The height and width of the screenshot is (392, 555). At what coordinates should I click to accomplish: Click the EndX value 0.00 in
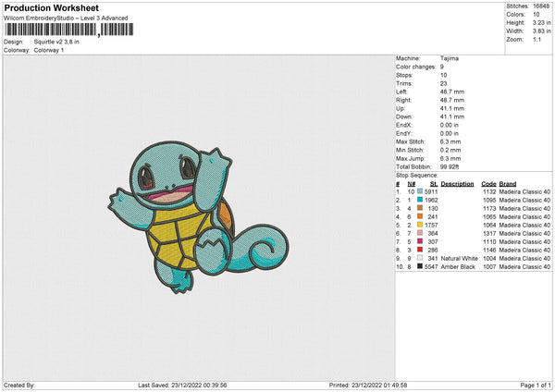tap(450, 125)
